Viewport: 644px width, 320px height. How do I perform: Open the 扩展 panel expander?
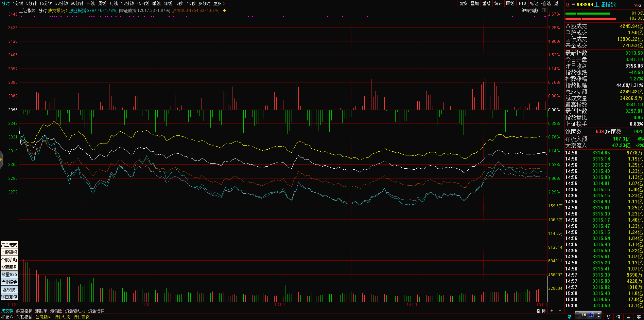7,317
